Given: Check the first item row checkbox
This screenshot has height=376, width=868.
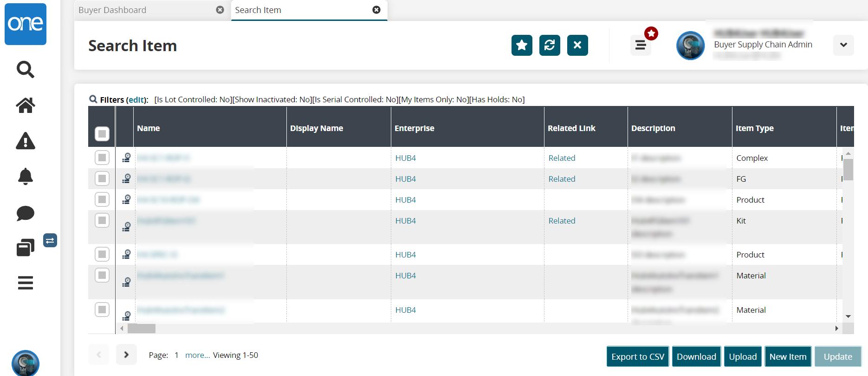Looking at the screenshot, I should click(102, 158).
